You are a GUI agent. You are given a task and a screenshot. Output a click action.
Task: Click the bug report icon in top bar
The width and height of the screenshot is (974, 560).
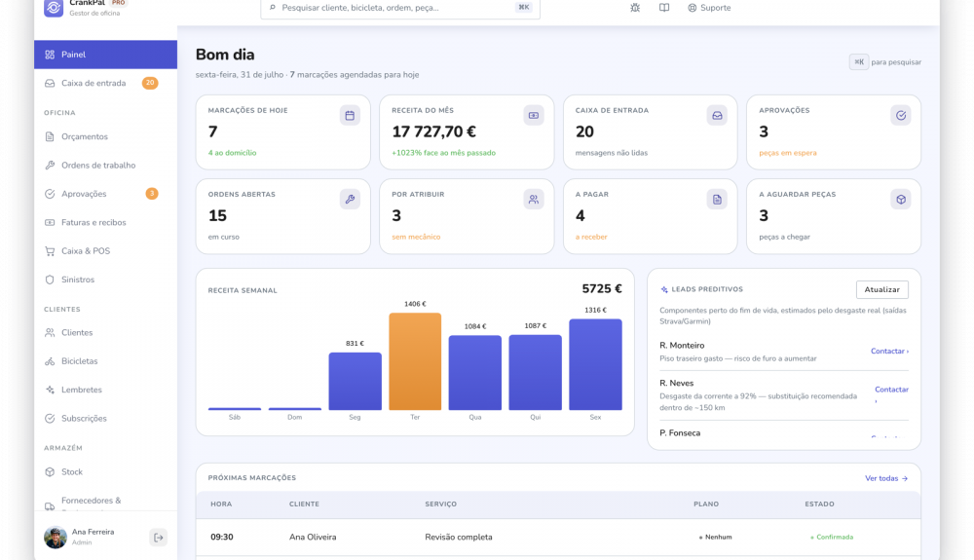pyautogui.click(x=635, y=8)
